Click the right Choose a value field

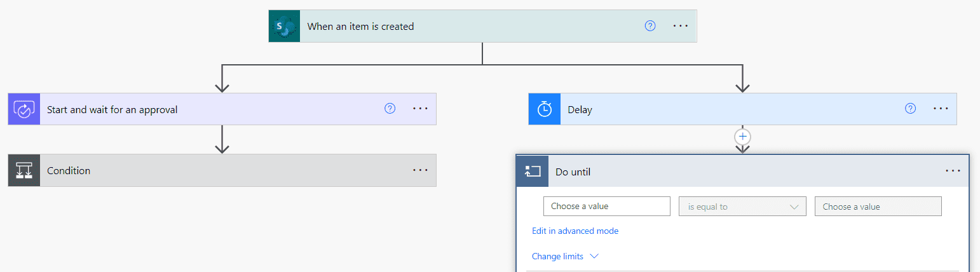878,207
